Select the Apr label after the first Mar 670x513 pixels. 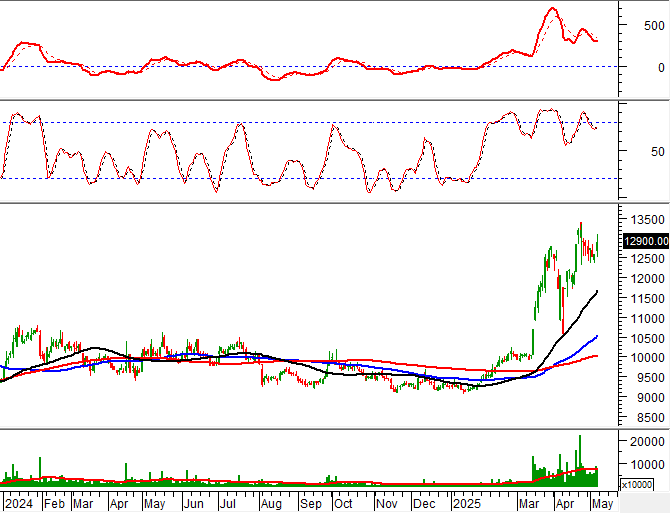[119, 504]
